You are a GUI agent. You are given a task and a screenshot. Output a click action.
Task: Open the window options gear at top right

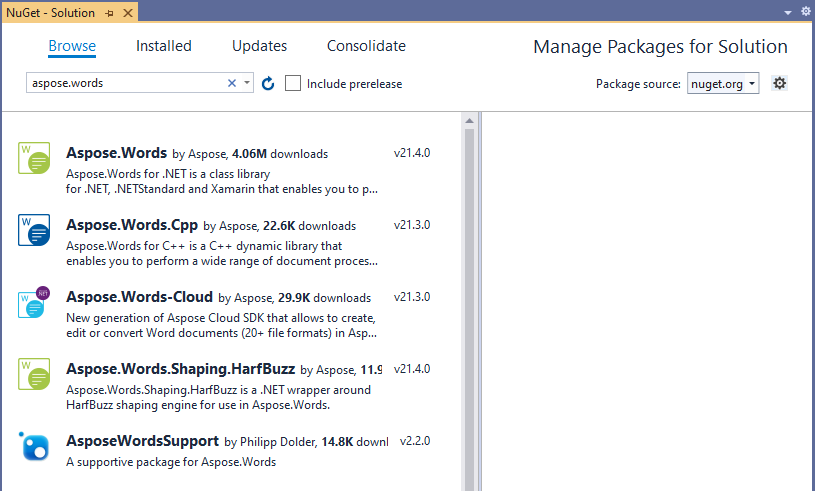(x=805, y=11)
